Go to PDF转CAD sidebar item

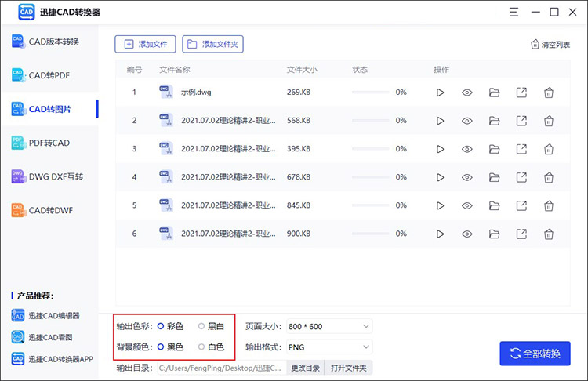(x=49, y=143)
